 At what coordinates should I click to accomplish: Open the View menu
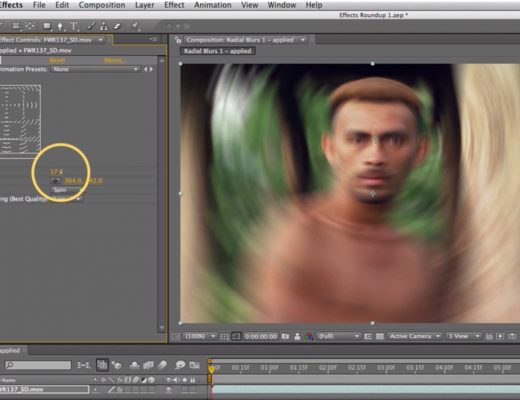coord(249,5)
